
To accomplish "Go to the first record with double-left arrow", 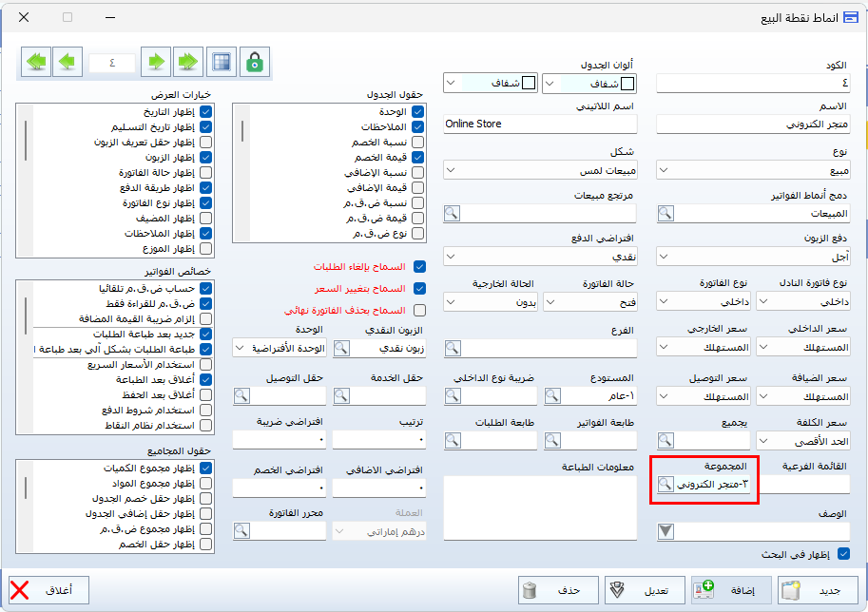I will pyautogui.click(x=37, y=63).
